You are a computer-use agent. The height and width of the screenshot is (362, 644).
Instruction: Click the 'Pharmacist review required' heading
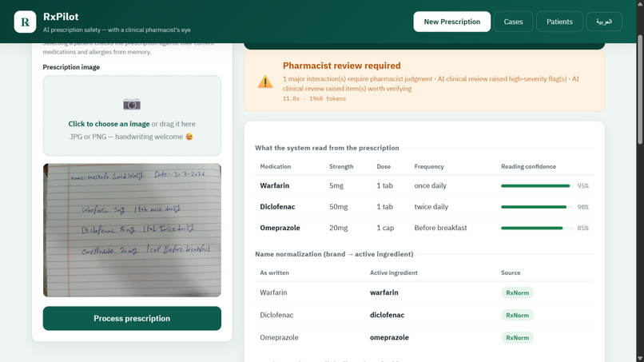[342, 66]
